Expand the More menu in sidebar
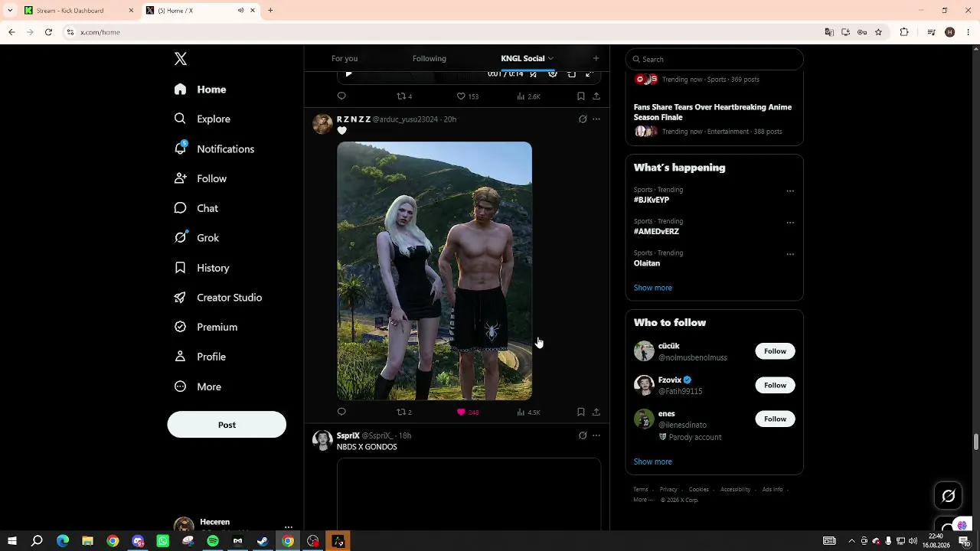This screenshot has width=980, height=551. pos(198,386)
